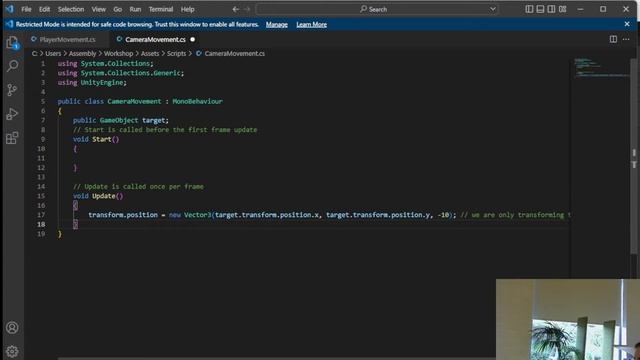
Task: Click the Search command center box
Action: pos(376,9)
